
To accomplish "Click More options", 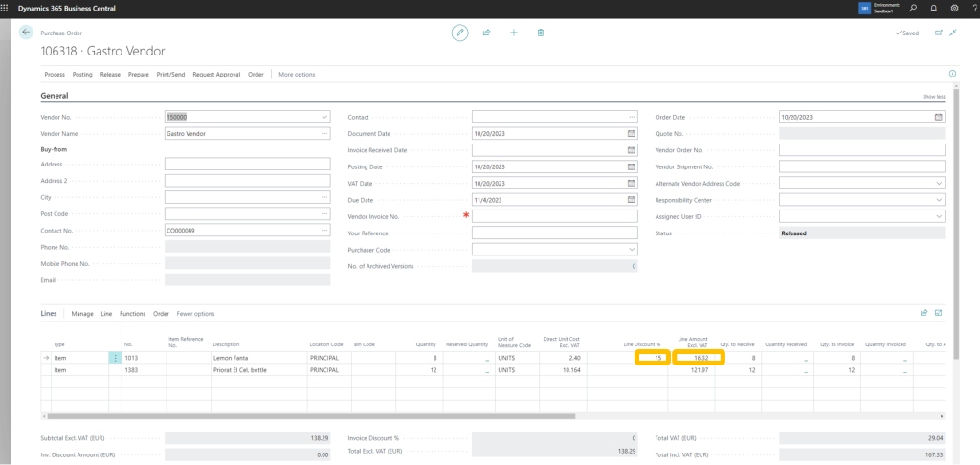I will 297,75.
